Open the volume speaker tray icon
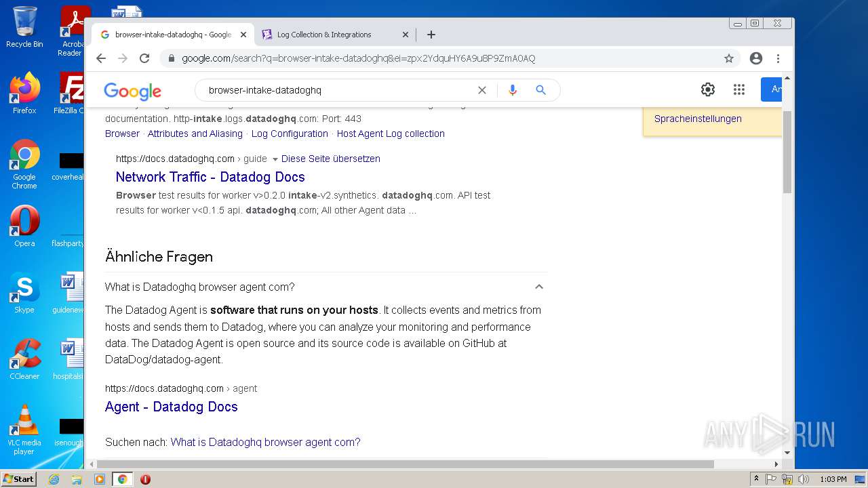868x488 pixels. [x=803, y=479]
